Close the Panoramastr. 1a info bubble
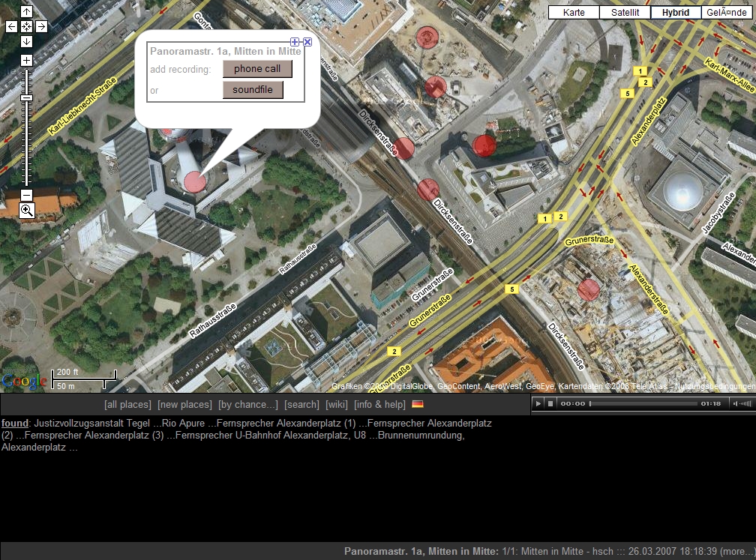 [307, 42]
